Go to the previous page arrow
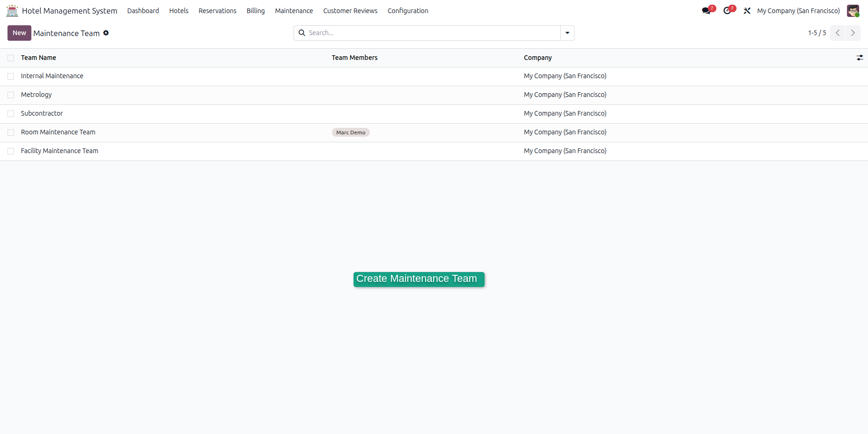The image size is (868, 434). pyautogui.click(x=838, y=33)
